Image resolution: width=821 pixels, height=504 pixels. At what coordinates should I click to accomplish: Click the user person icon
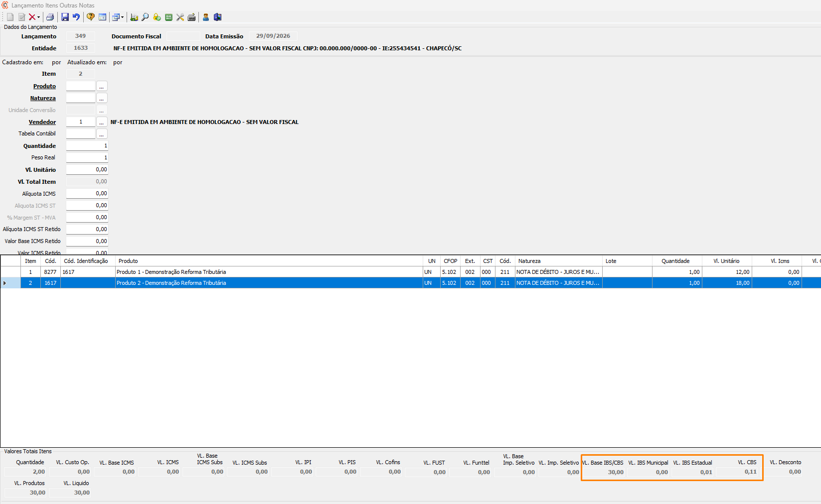click(205, 17)
